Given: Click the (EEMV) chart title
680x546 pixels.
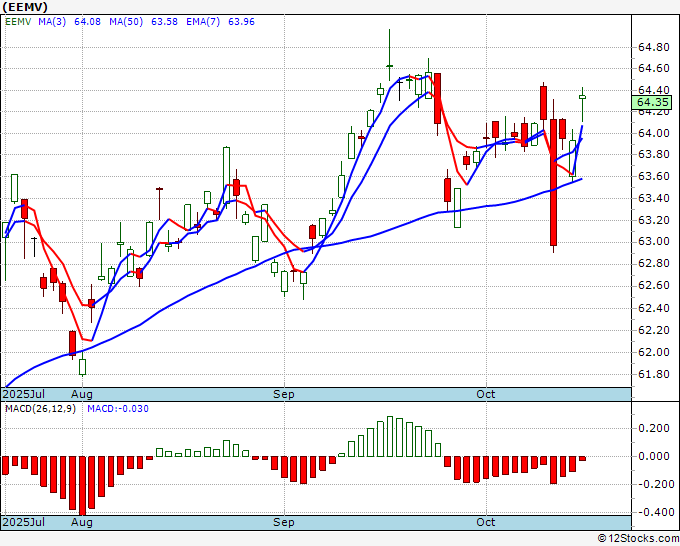Looking at the screenshot, I should click(x=25, y=7).
